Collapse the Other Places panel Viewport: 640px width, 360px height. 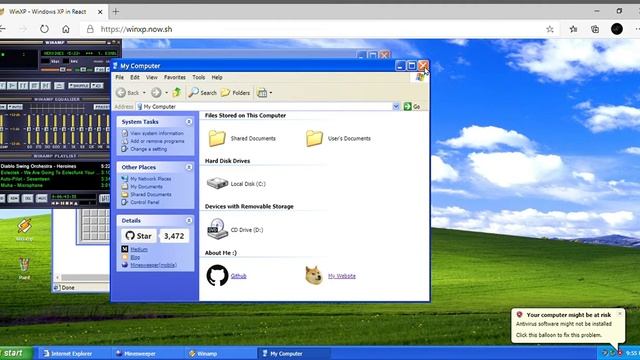point(189,167)
